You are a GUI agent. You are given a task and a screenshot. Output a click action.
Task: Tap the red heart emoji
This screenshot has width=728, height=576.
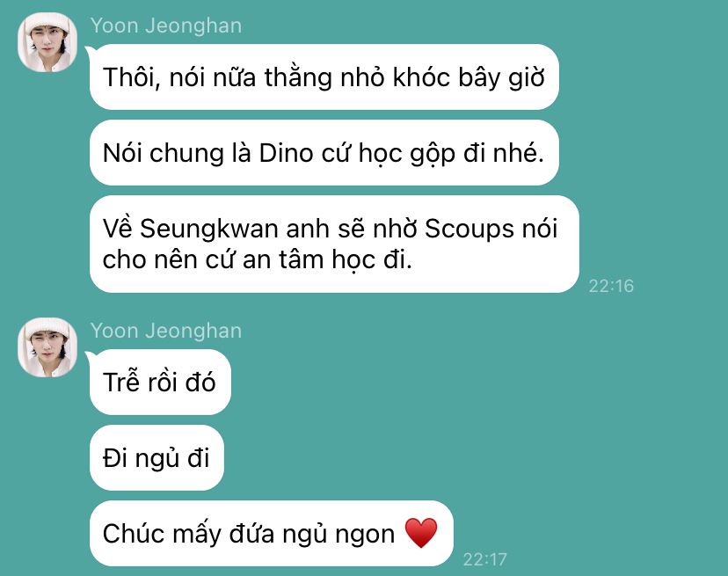click(x=420, y=533)
